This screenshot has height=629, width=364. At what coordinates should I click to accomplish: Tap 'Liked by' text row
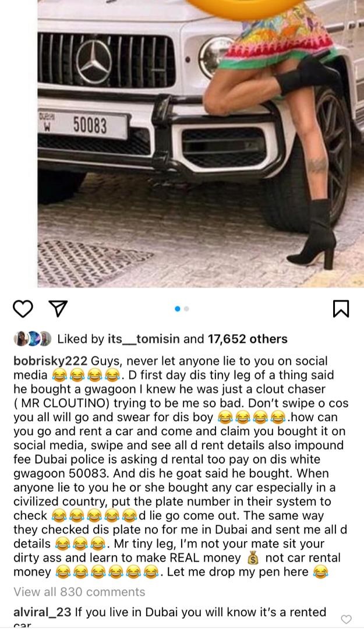[172, 339]
